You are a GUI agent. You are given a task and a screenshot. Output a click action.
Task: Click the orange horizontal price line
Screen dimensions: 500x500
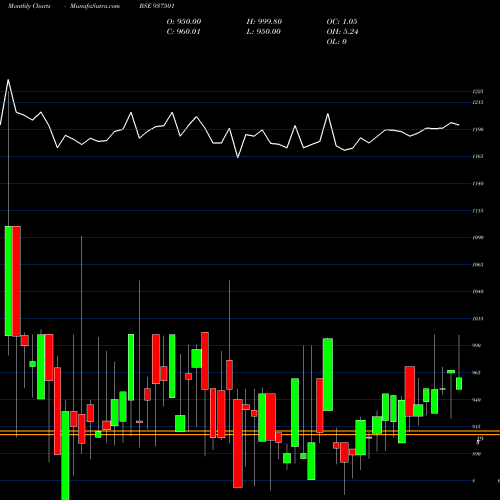point(250,433)
